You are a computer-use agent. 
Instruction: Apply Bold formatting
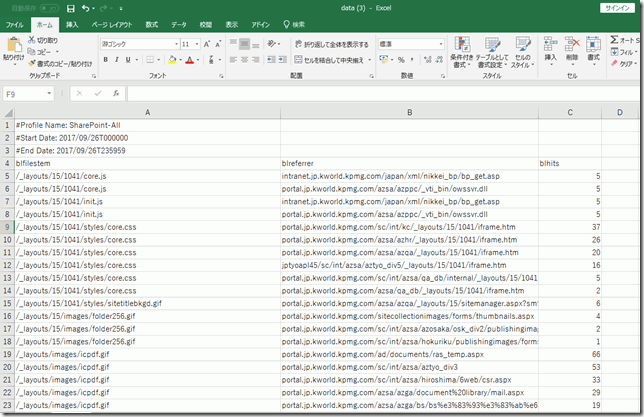(106, 60)
